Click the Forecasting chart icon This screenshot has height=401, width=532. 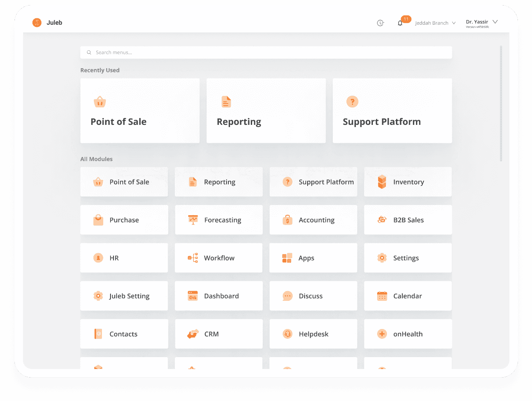tap(193, 220)
